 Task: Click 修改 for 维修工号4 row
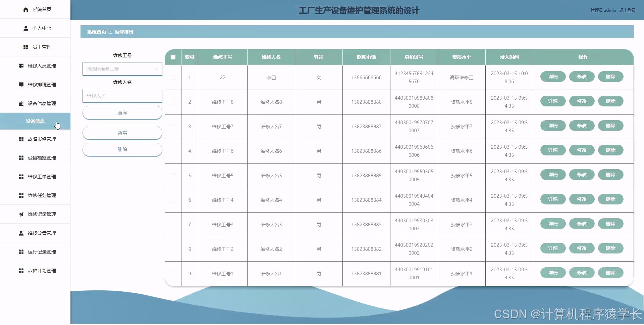[x=582, y=199]
